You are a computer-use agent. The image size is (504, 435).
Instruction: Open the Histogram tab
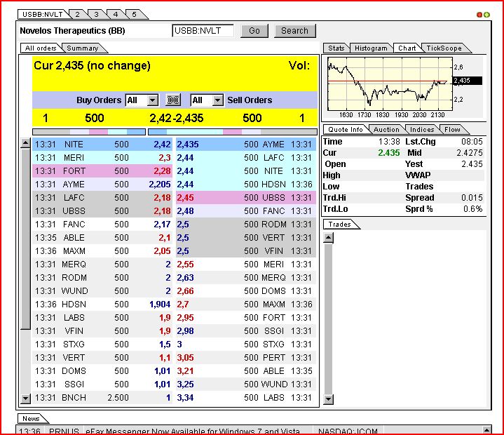pos(371,48)
